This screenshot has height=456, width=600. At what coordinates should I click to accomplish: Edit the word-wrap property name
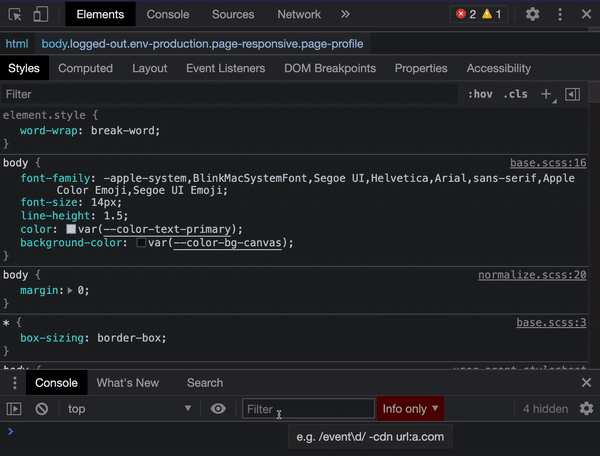coord(49,130)
